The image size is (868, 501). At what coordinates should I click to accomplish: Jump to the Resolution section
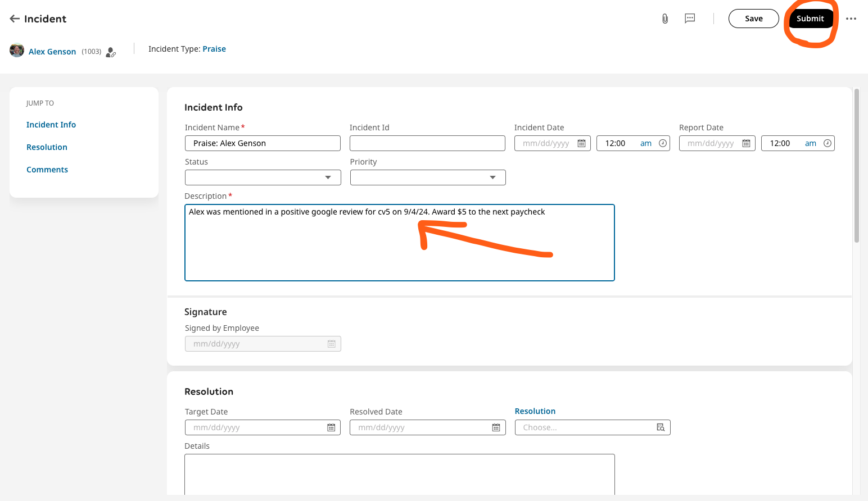pos(47,147)
